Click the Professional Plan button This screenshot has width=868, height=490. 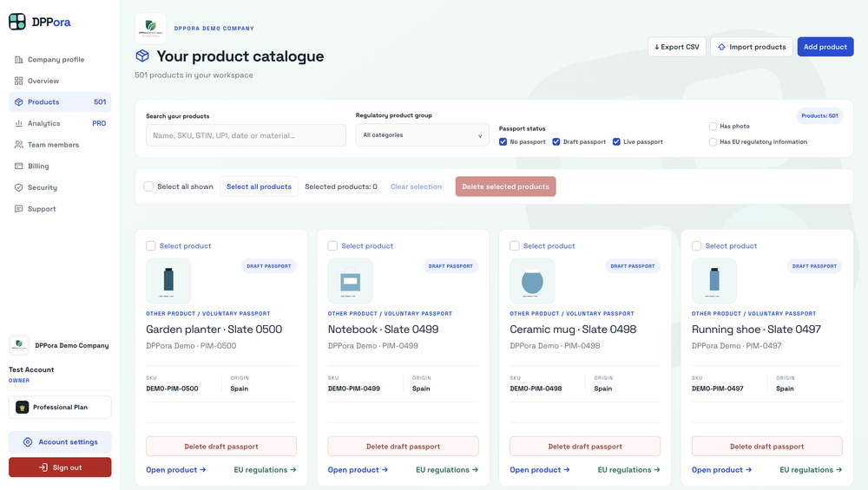pos(60,408)
